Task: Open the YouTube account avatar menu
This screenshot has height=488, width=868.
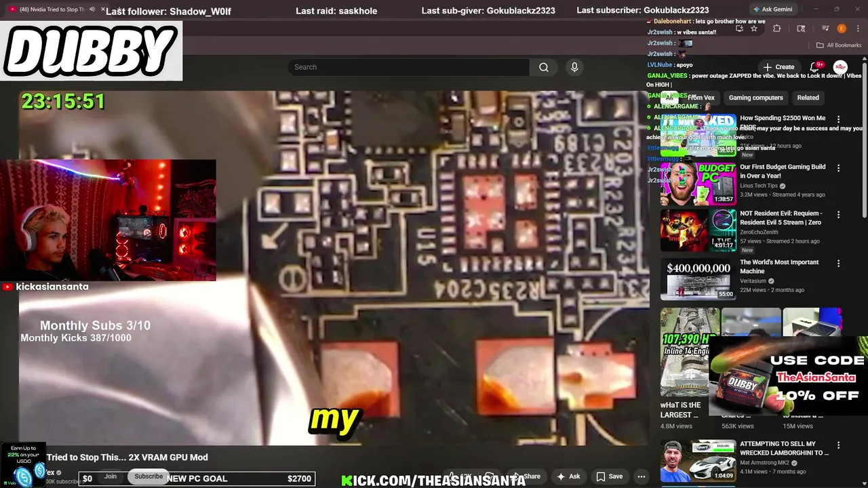Action: (x=840, y=67)
